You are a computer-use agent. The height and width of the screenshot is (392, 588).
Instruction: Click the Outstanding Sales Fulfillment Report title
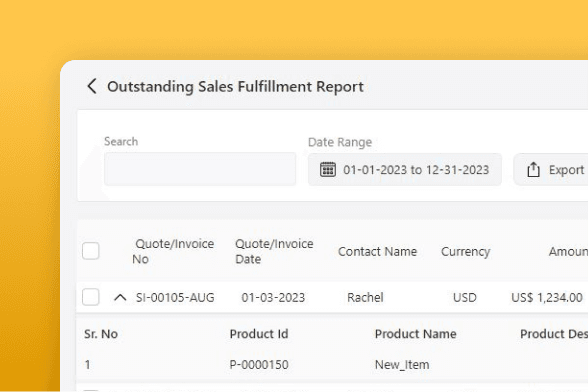pyautogui.click(x=236, y=87)
